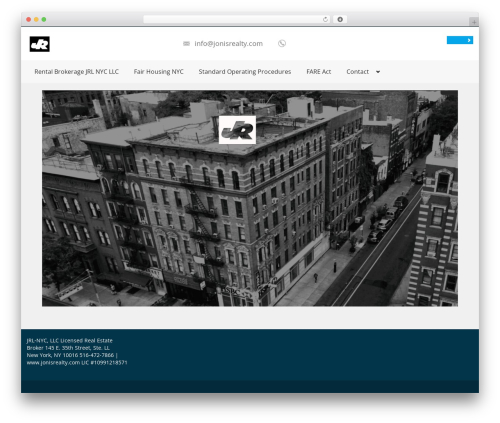The width and height of the screenshot is (500, 423).
Task: Open Rental Brokerage JRL NYC LLC page
Action: (x=76, y=72)
